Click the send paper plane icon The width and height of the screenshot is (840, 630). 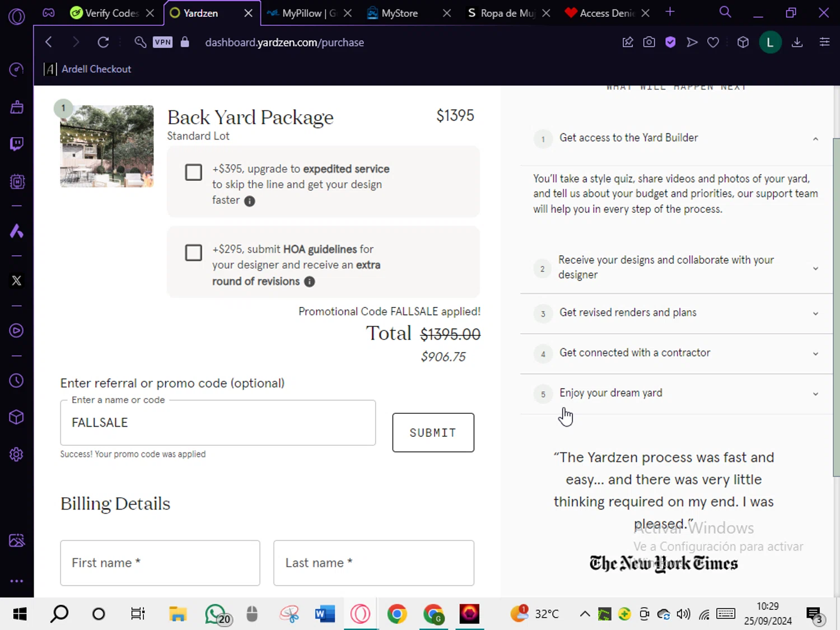[692, 42]
